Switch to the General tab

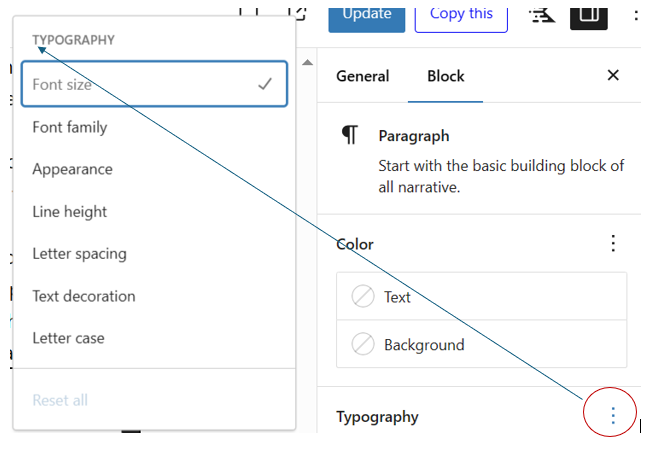click(362, 76)
